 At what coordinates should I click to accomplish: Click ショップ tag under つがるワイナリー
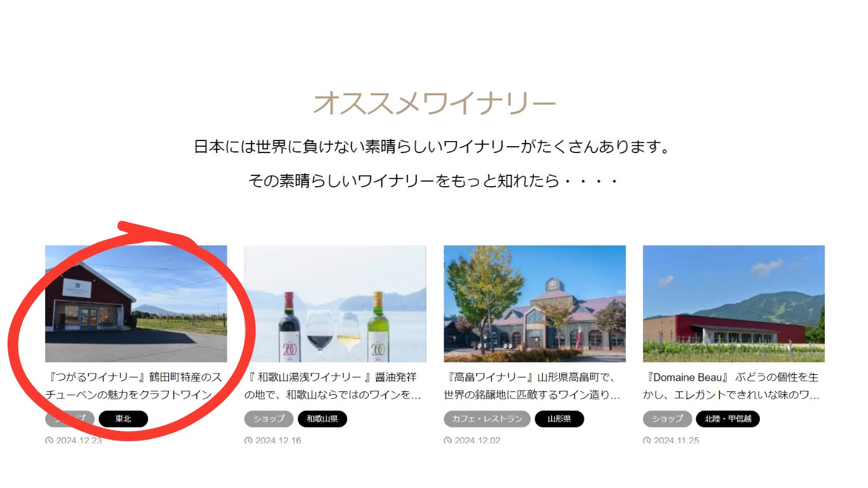[70, 419]
